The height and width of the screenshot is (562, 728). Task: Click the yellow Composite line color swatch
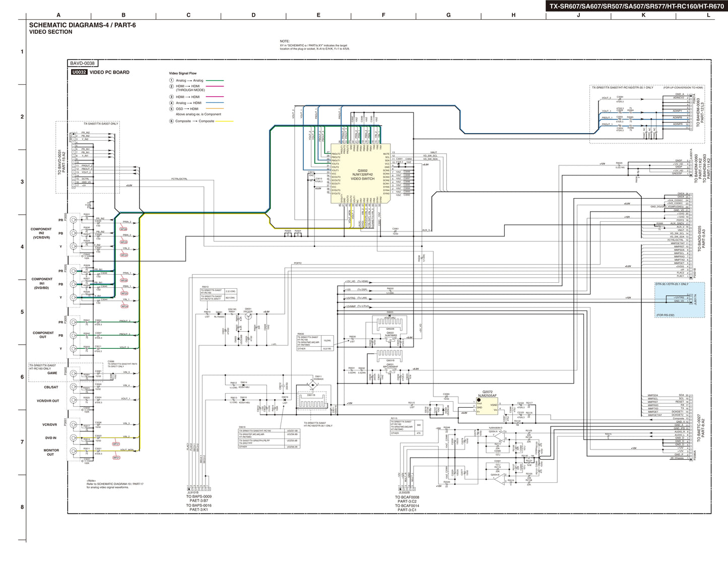click(223, 121)
